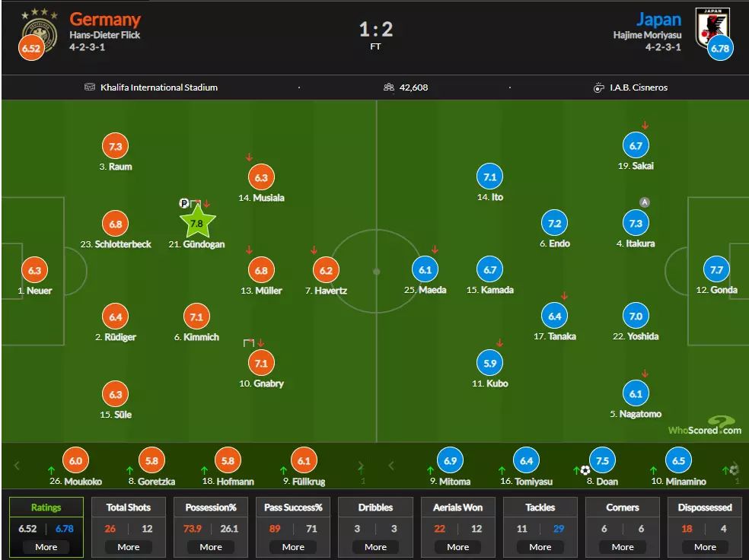Click Doan's goal ball icon
Image resolution: width=749 pixels, height=560 pixels.
(585, 470)
